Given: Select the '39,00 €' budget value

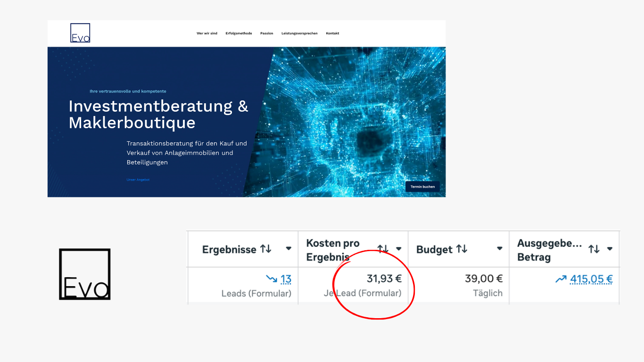Looking at the screenshot, I should 484,279.
